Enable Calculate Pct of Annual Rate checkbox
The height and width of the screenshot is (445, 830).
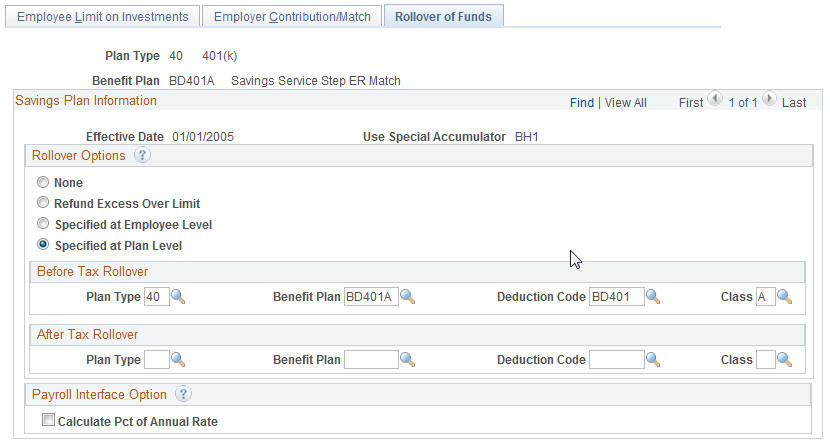(x=48, y=420)
